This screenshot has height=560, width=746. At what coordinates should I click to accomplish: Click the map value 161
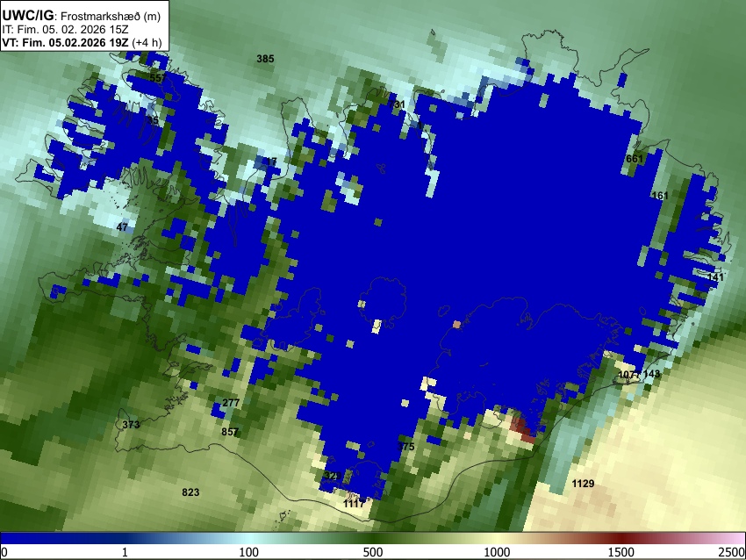tap(660, 196)
